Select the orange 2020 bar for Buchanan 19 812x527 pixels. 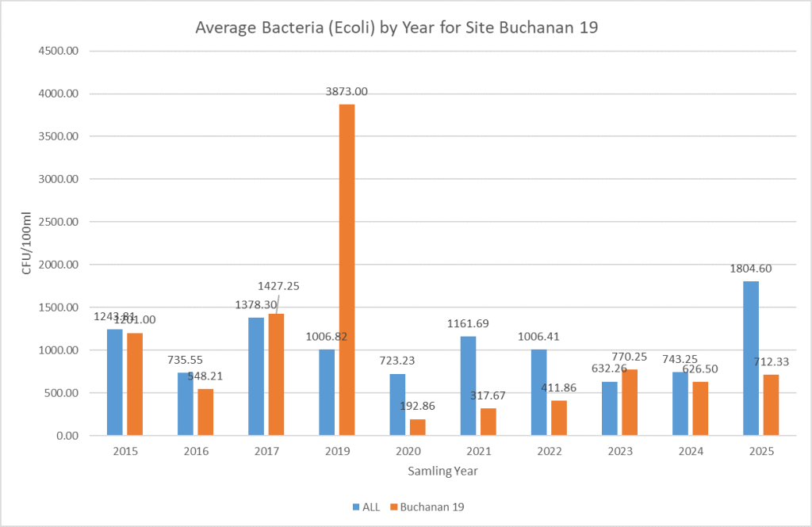(418, 426)
